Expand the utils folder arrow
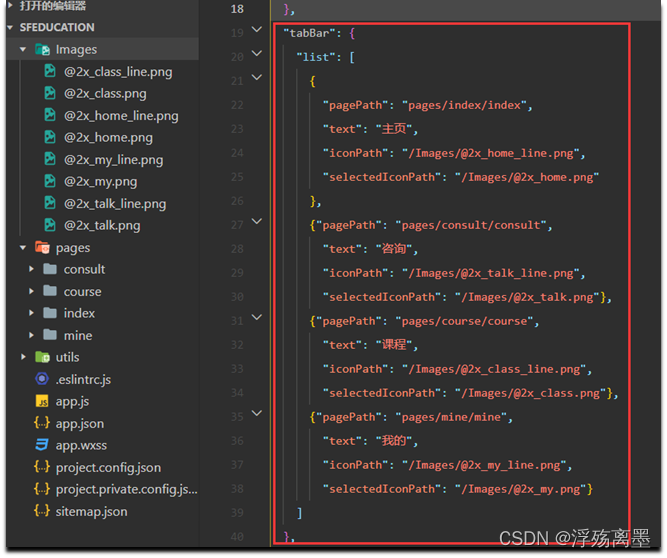This screenshot has width=667, height=558. click(23, 357)
